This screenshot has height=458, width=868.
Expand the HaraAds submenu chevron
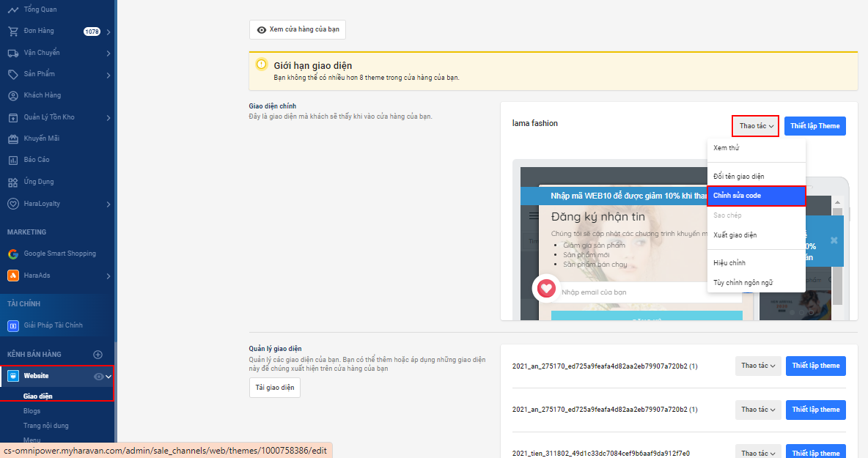point(108,276)
